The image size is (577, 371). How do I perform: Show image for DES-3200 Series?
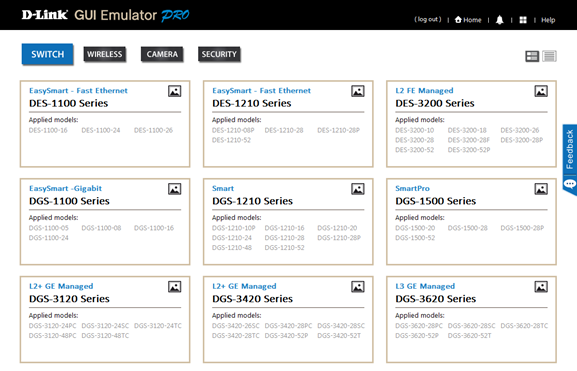(541, 91)
